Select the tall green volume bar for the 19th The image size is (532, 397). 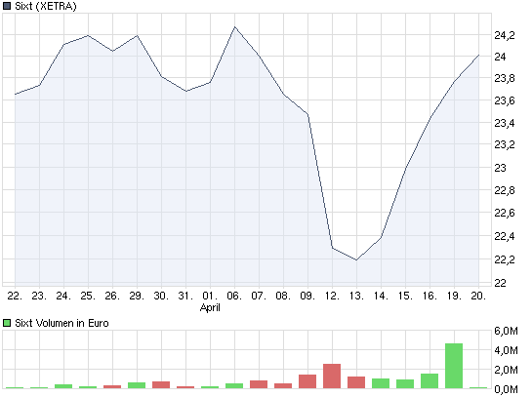point(454,366)
